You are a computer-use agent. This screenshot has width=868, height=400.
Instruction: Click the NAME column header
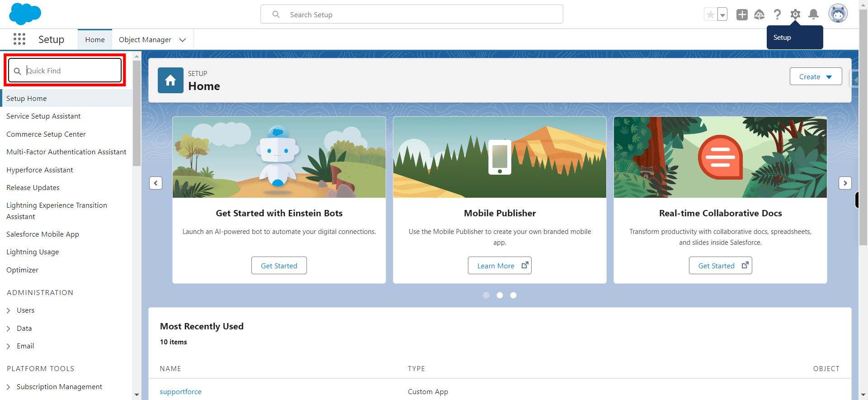click(x=170, y=369)
